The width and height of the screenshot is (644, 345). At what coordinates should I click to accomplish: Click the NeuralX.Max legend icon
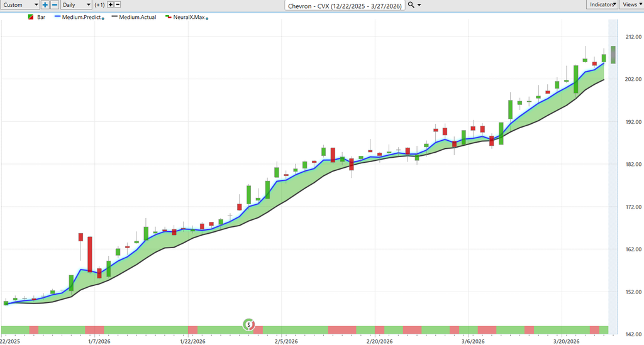(x=168, y=17)
